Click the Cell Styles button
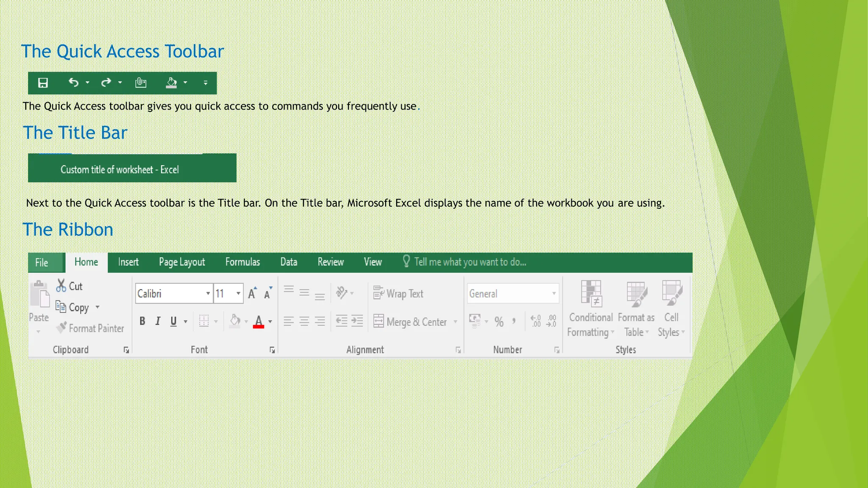868x488 pixels. pos(672,308)
